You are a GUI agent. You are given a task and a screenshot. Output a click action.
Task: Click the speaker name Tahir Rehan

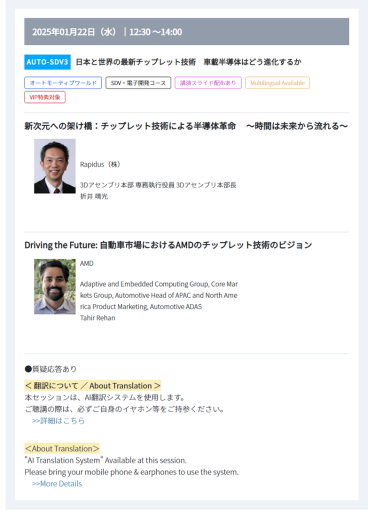(x=98, y=318)
